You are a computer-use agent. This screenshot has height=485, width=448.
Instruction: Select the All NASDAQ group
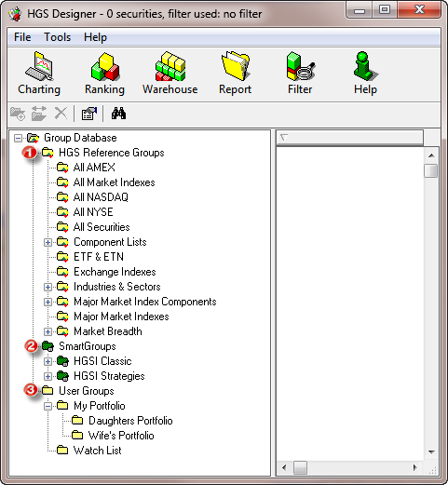[101, 197]
